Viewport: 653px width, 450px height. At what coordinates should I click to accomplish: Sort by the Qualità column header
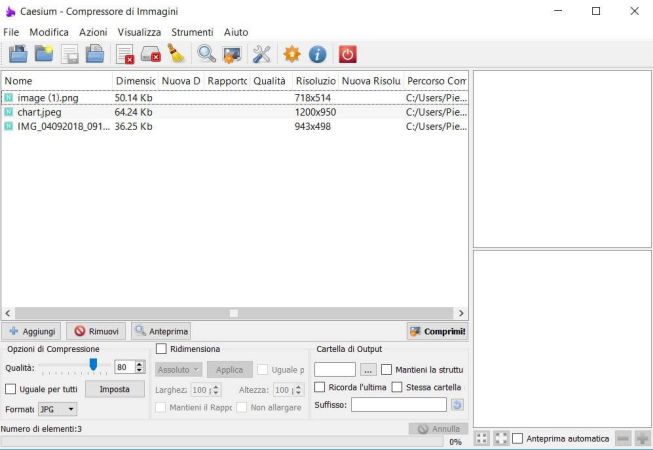coord(271,81)
